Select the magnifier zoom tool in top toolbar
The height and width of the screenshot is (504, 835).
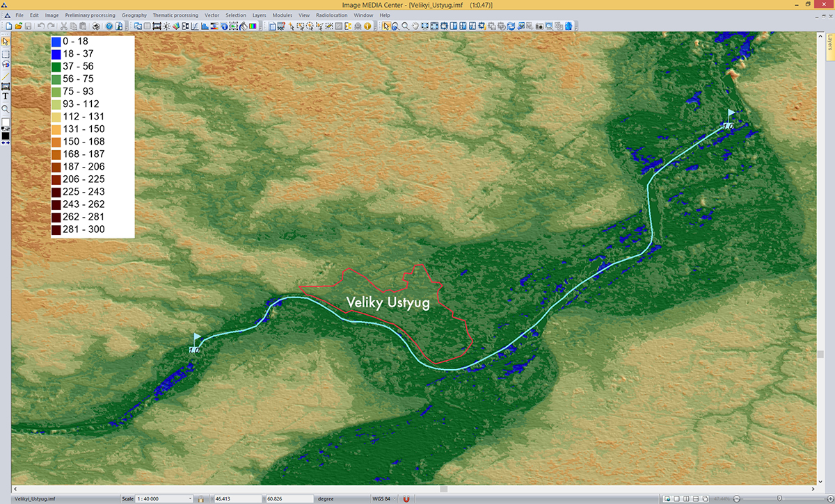pyautogui.click(x=405, y=26)
